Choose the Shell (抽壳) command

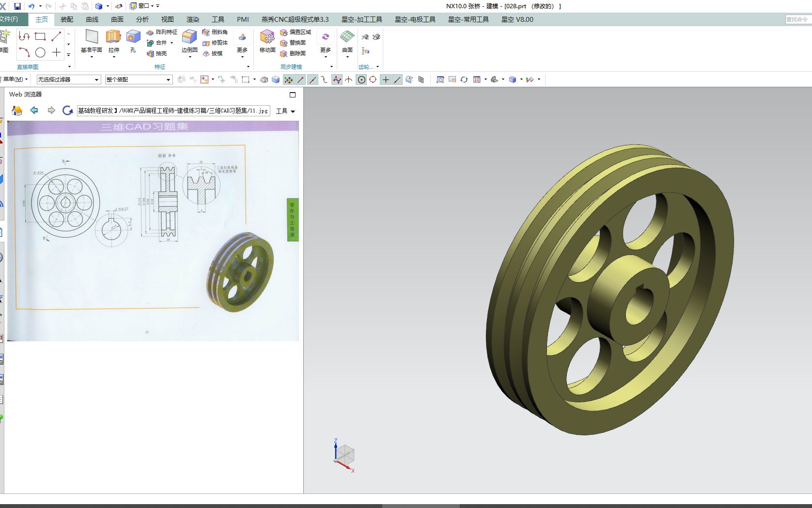(157, 53)
